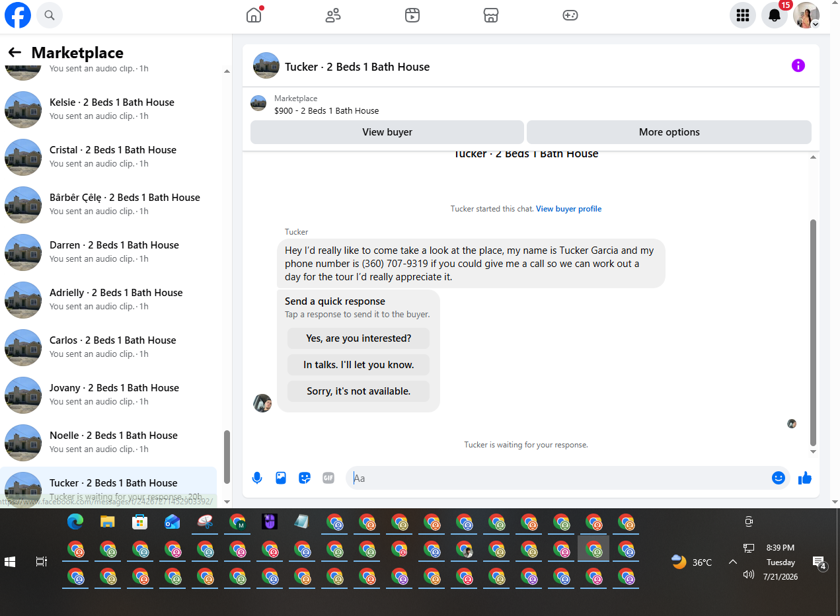
Task: Click "Tucker is waiting for your response." in chat
Action: click(526, 445)
